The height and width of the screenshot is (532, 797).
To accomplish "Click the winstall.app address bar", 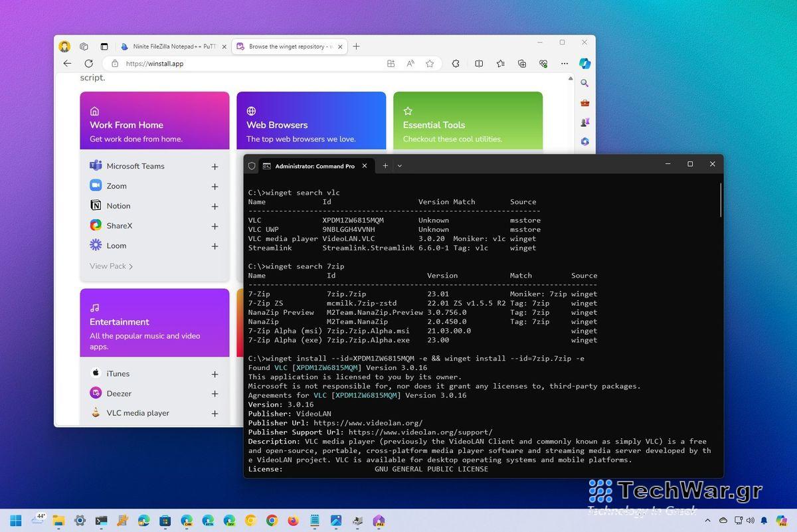I will 156,64.
